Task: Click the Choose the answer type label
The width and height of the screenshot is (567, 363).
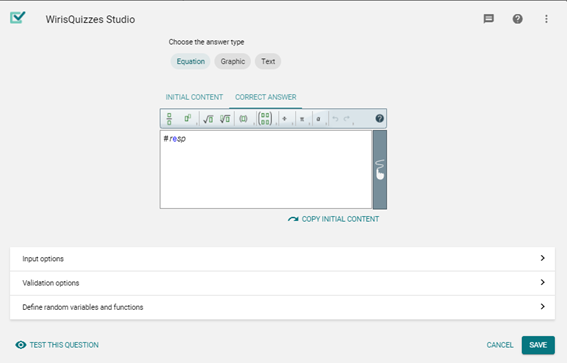Action: pyautogui.click(x=206, y=42)
